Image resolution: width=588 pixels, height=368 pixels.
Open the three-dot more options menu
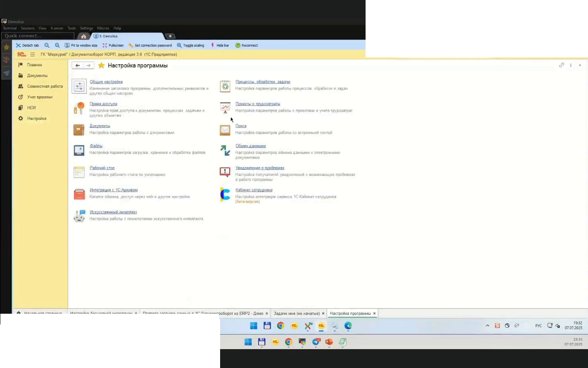coord(571,65)
